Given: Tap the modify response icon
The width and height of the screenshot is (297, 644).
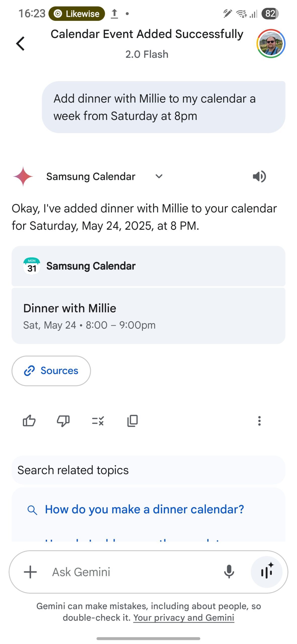Looking at the screenshot, I should (x=98, y=421).
